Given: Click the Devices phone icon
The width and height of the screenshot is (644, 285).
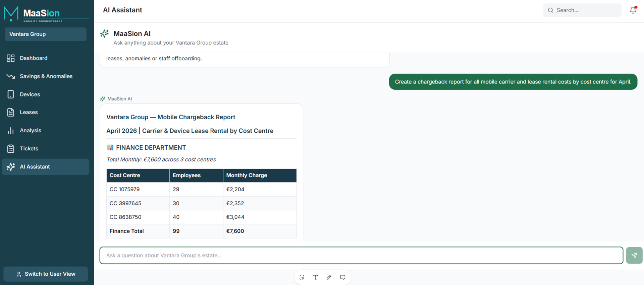Looking at the screenshot, I should (x=11, y=94).
